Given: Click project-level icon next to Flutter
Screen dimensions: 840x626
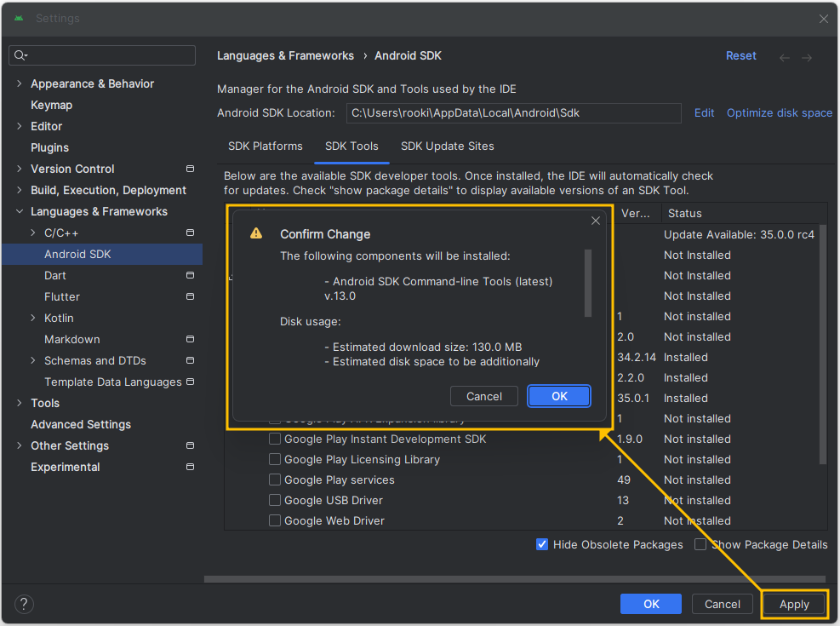Looking at the screenshot, I should [x=190, y=296].
